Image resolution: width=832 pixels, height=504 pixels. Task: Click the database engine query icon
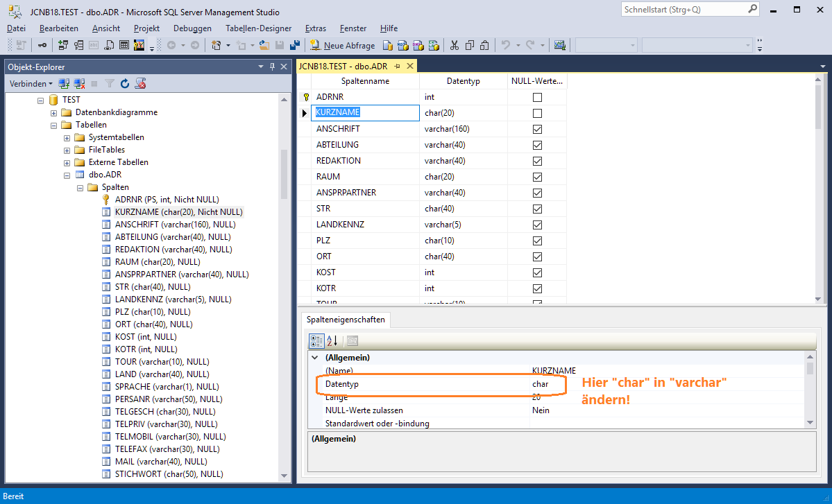(387, 45)
